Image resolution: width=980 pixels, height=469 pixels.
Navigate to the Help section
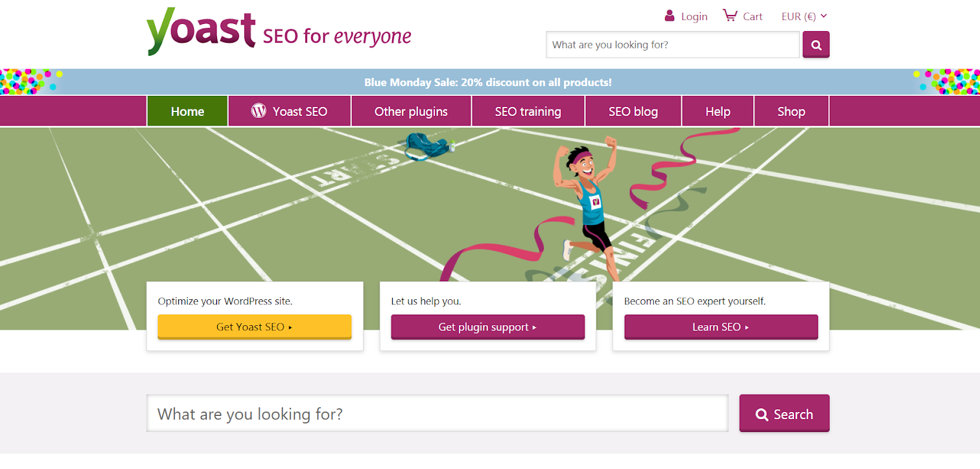pyautogui.click(x=717, y=111)
